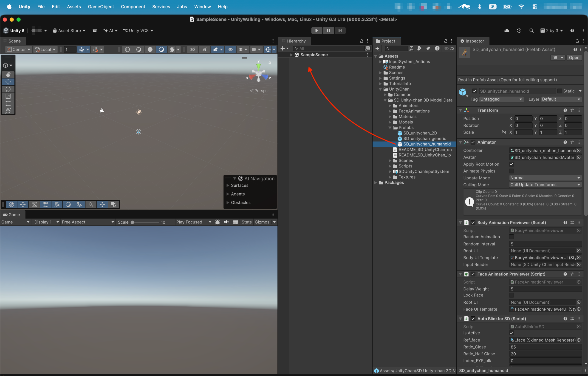
Task: Enable the Random Animation checkbox
Action: pyautogui.click(x=511, y=237)
